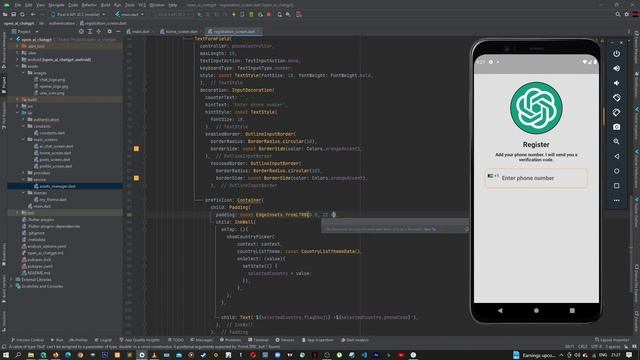This screenshot has height=360, width=640.
Task: Click emulator Volume Down button
Action: click(x=616, y=83)
